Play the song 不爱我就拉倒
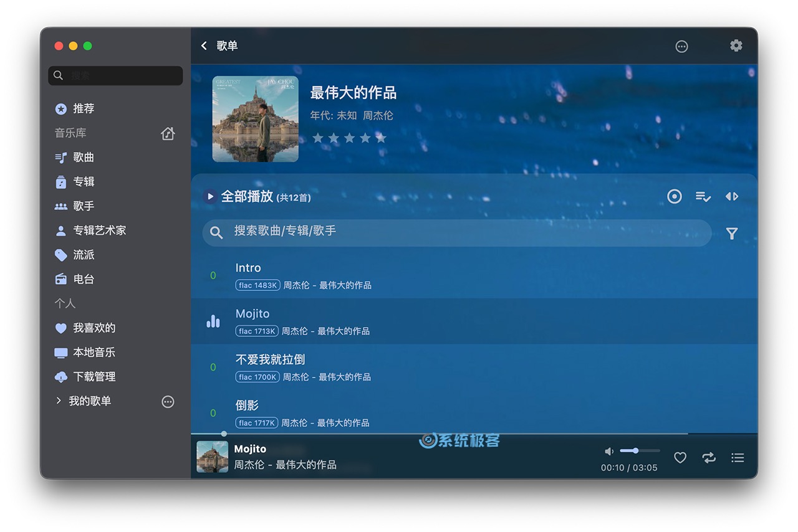The width and height of the screenshot is (798, 532). click(270, 360)
